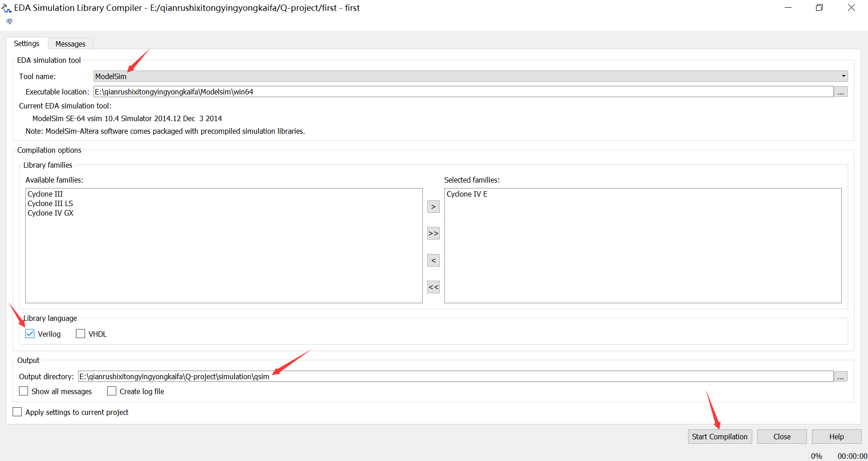Browse for the output directory

pyautogui.click(x=841, y=376)
